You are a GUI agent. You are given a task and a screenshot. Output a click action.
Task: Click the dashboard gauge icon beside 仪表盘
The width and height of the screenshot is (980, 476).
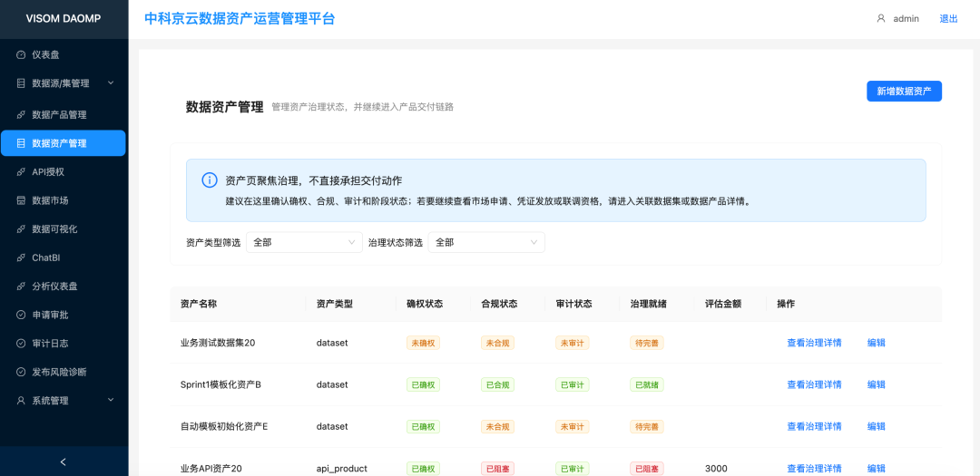pyautogui.click(x=21, y=55)
